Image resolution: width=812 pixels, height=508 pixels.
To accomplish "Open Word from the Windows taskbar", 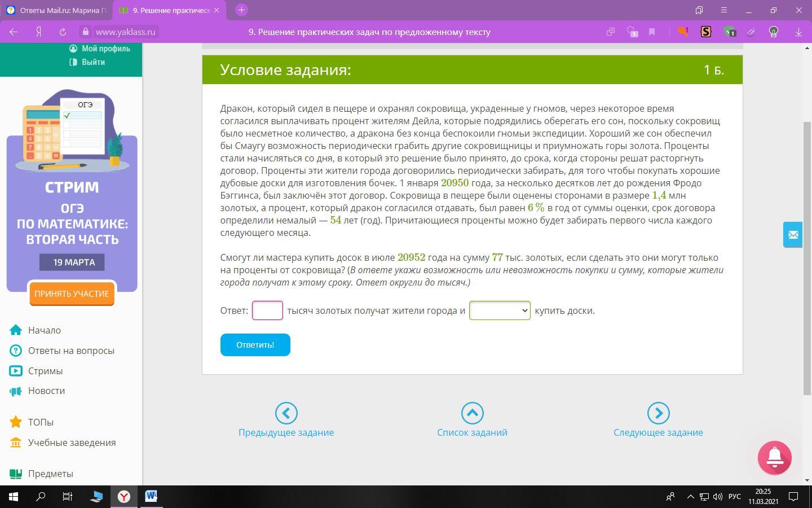I will pyautogui.click(x=151, y=497).
